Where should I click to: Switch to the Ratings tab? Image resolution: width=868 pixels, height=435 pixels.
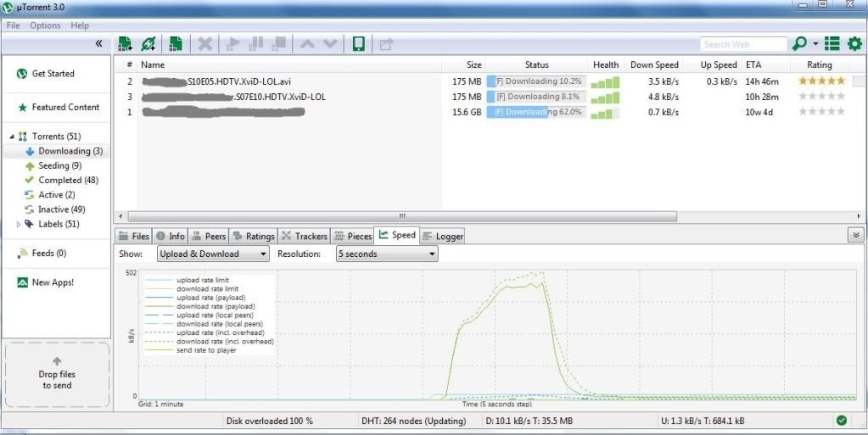pos(253,236)
